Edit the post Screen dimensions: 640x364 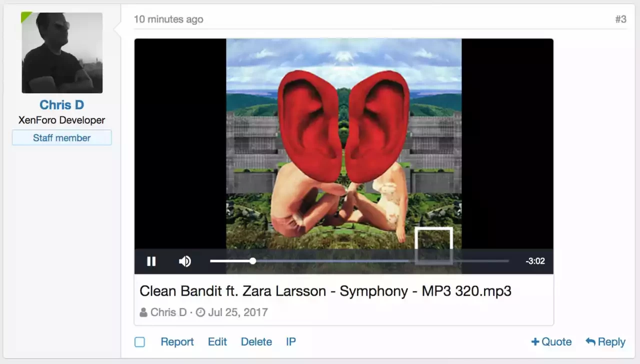[217, 342]
